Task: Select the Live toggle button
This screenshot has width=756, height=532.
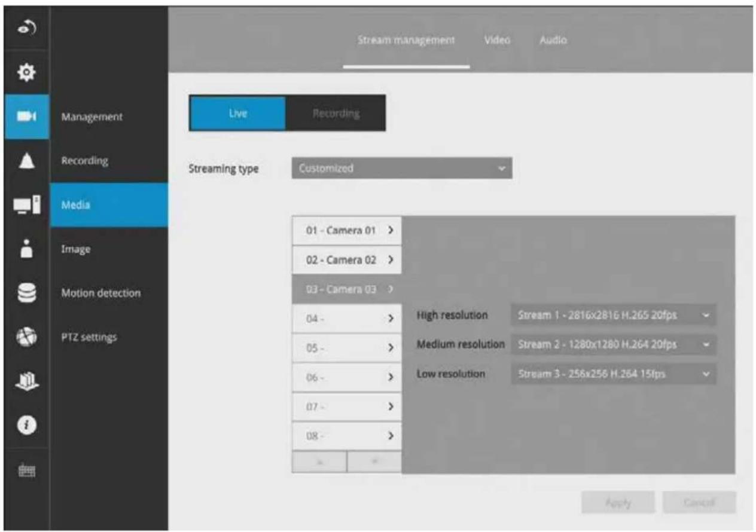Action: click(237, 113)
